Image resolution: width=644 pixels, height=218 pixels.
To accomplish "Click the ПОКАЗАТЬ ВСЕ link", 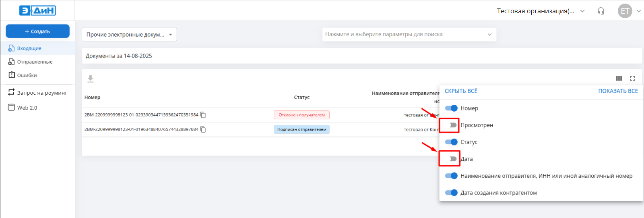I will [618, 91].
